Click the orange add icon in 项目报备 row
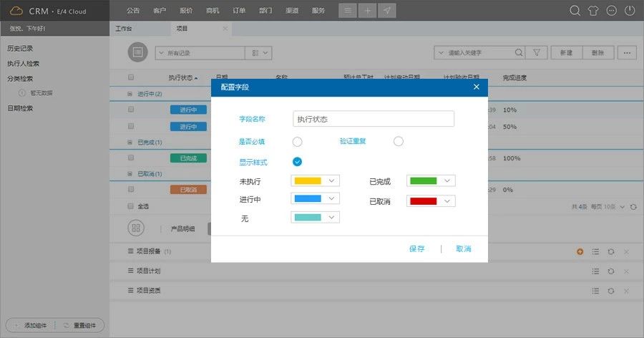The width and height of the screenshot is (644, 338). click(x=580, y=252)
